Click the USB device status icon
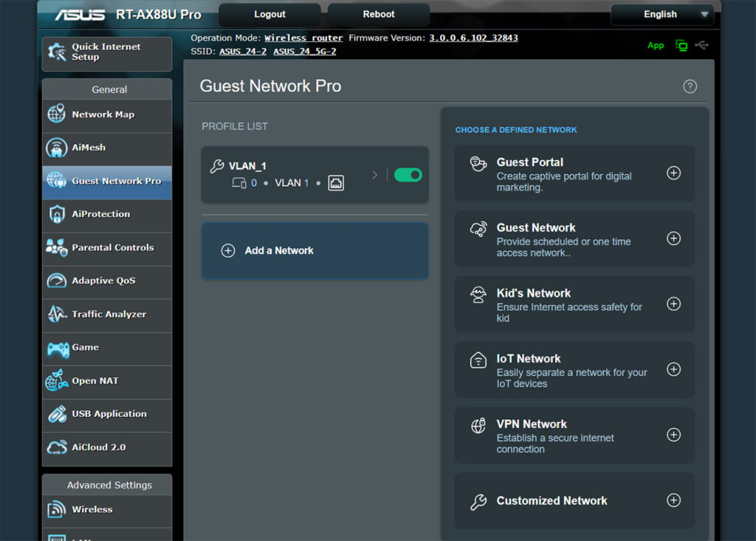 (702, 45)
